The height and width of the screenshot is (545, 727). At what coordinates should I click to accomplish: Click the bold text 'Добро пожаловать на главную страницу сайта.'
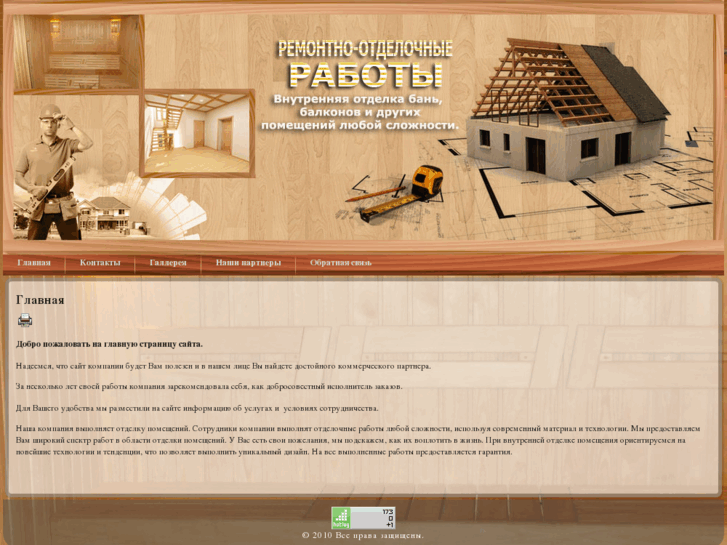pos(109,344)
